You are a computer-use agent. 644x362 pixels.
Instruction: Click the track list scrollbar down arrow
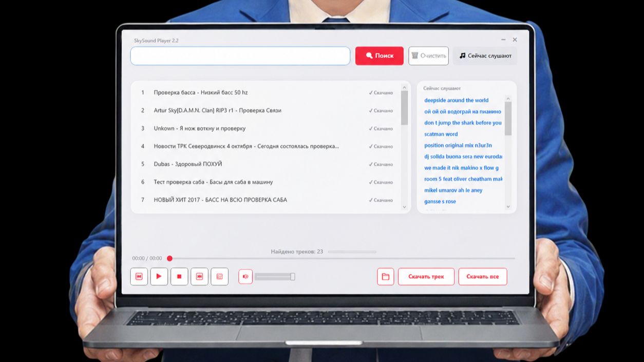pyautogui.click(x=404, y=207)
